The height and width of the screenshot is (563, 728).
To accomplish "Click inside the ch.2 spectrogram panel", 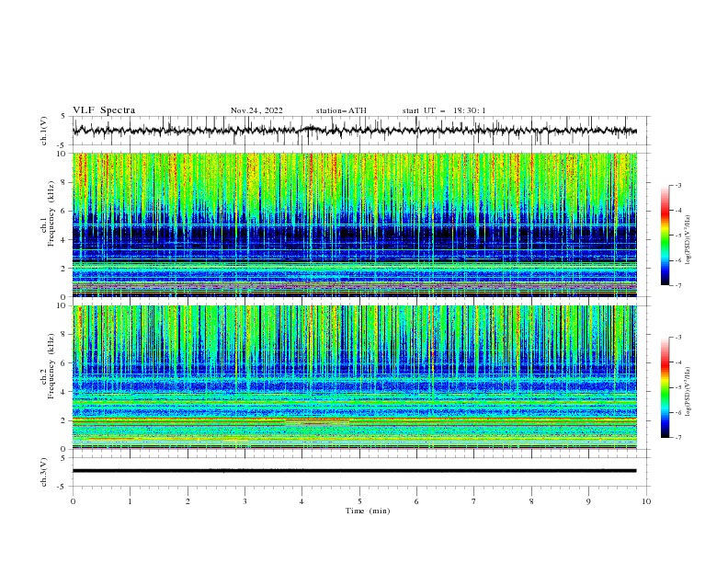I will pyautogui.click(x=354, y=377).
